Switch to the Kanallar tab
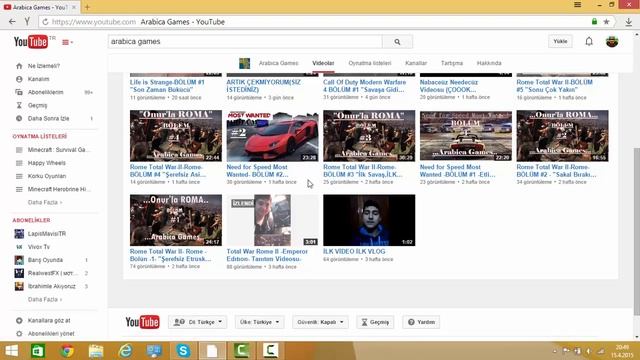Screen dimensions: 640x360 click(x=416, y=63)
